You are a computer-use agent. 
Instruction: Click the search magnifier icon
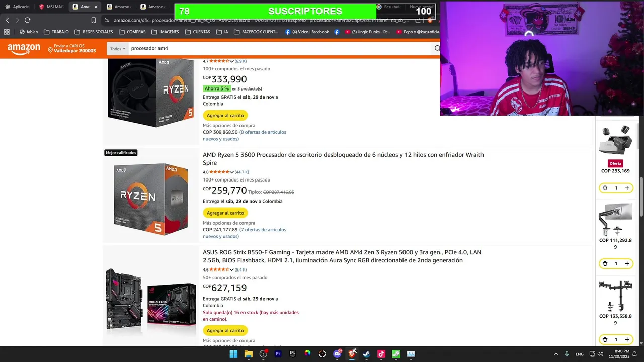pos(437,48)
